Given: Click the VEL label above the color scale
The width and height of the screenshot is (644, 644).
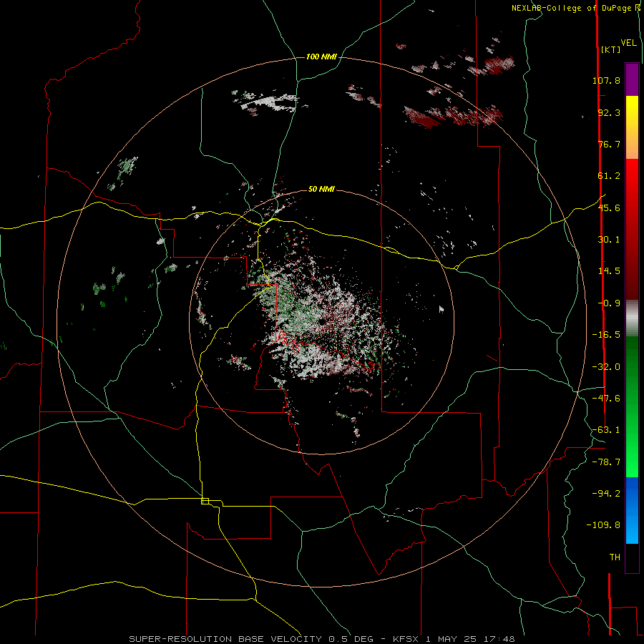Looking at the screenshot, I should [628, 42].
